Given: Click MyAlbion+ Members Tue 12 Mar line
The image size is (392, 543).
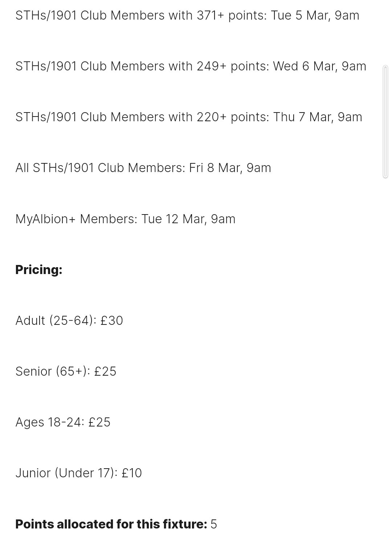Looking at the screenshot, I should tap(125, 219).
